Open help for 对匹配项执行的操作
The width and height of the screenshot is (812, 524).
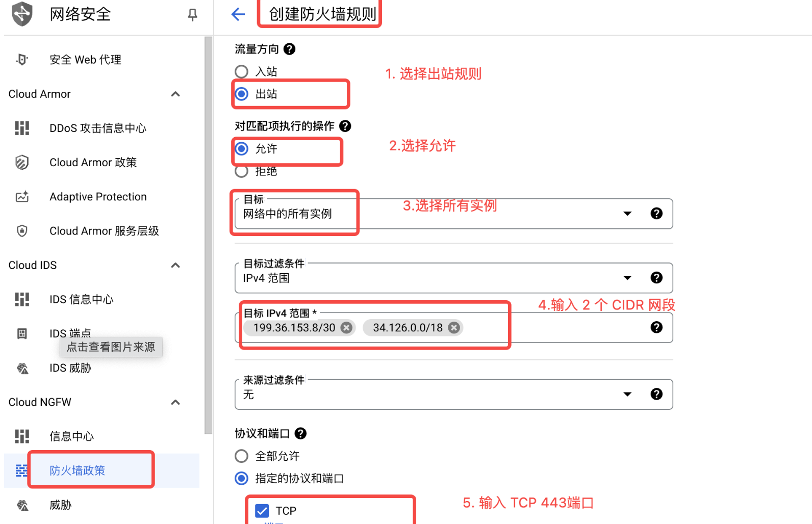point(345,126)
